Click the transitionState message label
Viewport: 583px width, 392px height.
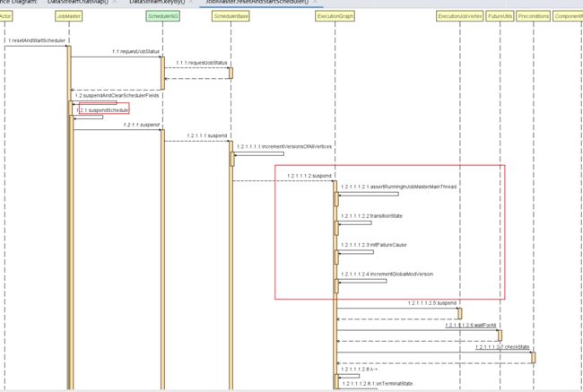[371, 215]
